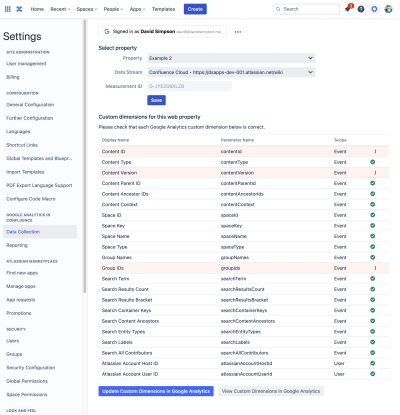Open the help question mark icon
Viewport: 400px width, 415px height.
click(x=361, y=9)
